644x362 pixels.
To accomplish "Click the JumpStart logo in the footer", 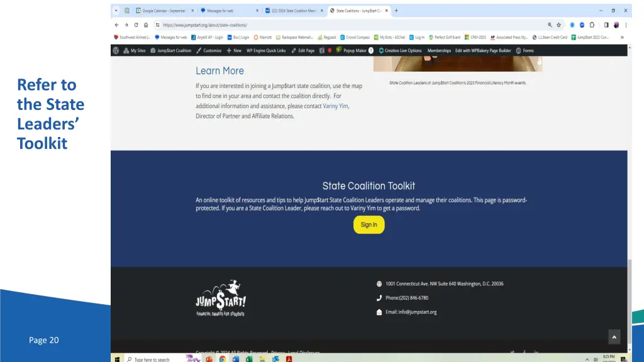I will point(220,297).
